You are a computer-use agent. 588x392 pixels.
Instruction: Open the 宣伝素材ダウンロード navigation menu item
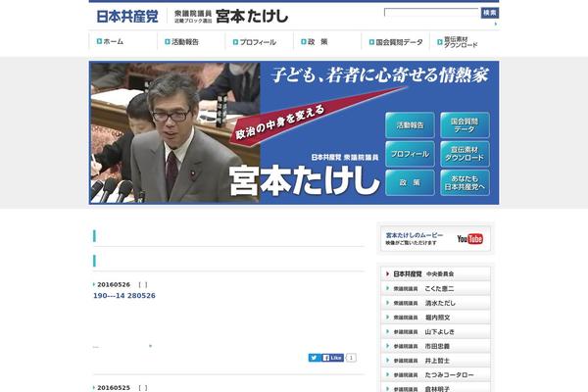[x=458, y=42]
